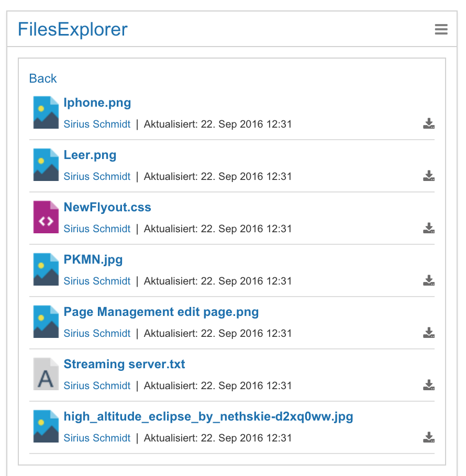
Task: Click the NewFlyout.css code file icon
Action: tap(46, 217)
